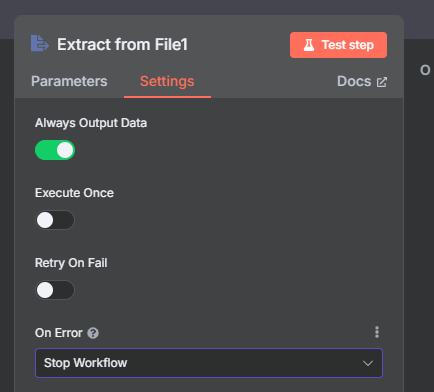Expand the Stop Workflow dropdown
This screenshot has width=434, height=392.
209,363
